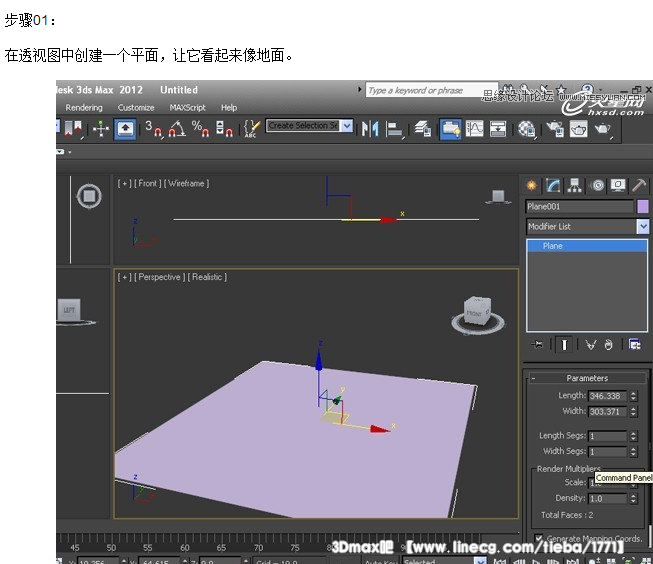Toggle Show End Result button
Screen dimensions: 653x564
click(564, 344)
